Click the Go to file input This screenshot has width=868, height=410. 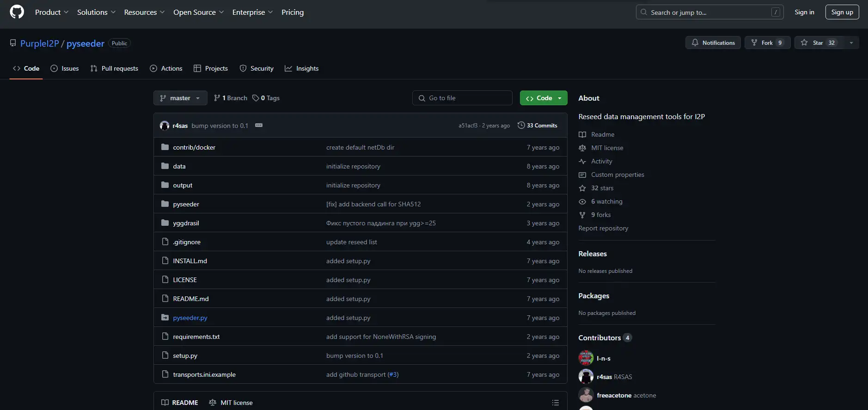462,98
